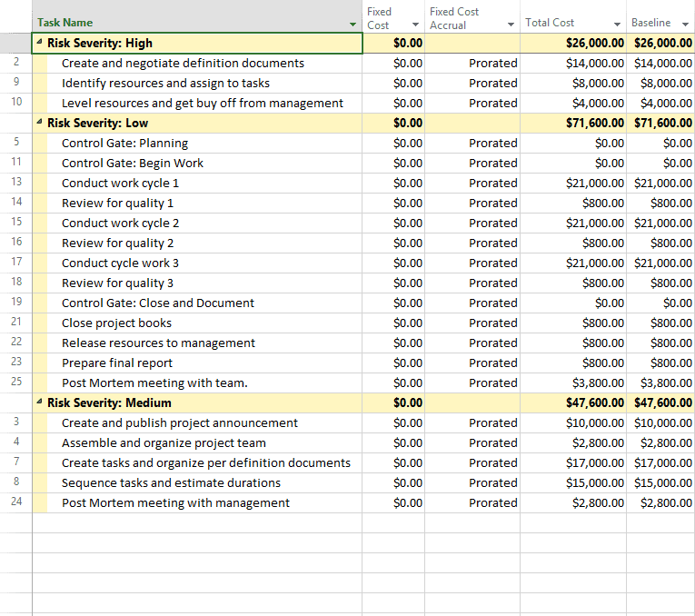Open the Fixed Cost Accrual column dropdown
This screenshot has width=695, height=616.
pyautogui.click(x=511, y=25)
